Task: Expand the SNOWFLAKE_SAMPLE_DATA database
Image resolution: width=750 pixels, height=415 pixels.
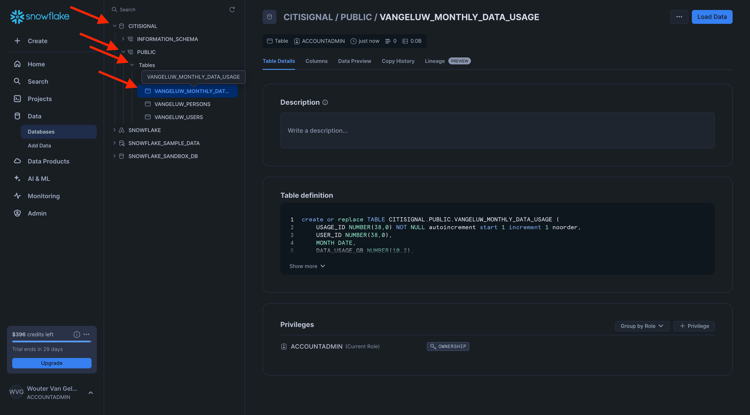Action: (115, 143)
